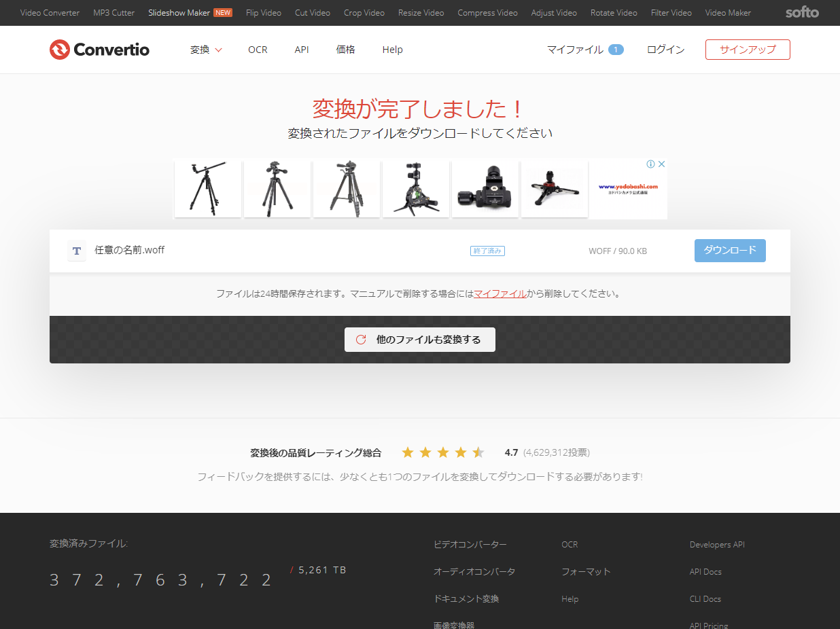Click the first rating star

(x=408, y=452)
